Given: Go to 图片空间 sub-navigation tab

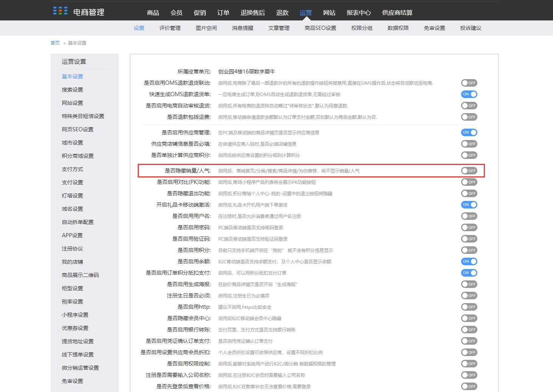Looking at the screenshot, I should point(206,28).
